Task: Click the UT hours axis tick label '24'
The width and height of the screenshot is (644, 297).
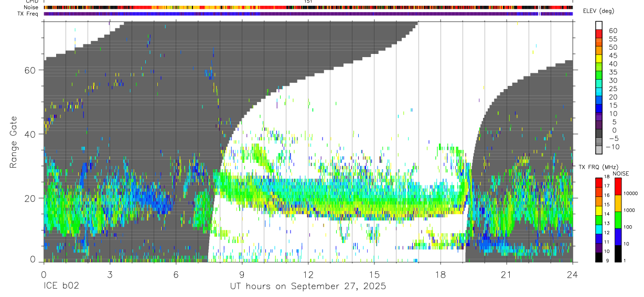Action: click(x=572, y=274)
